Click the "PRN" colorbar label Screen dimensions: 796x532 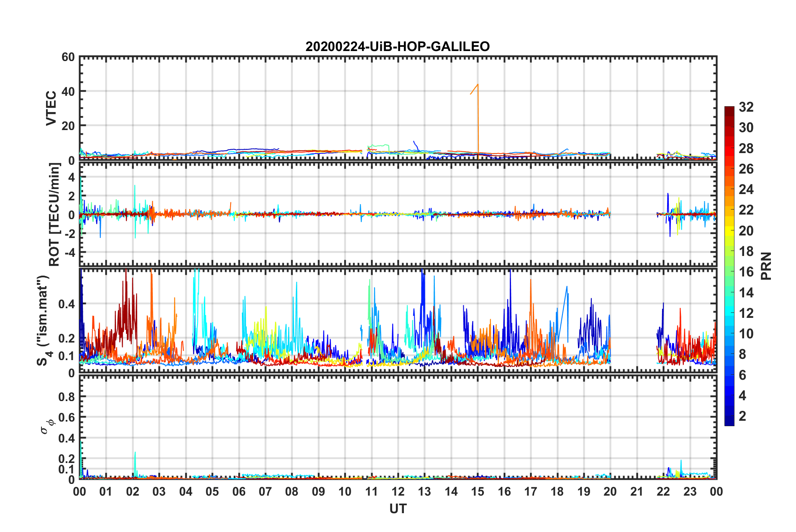pos(766,266)
